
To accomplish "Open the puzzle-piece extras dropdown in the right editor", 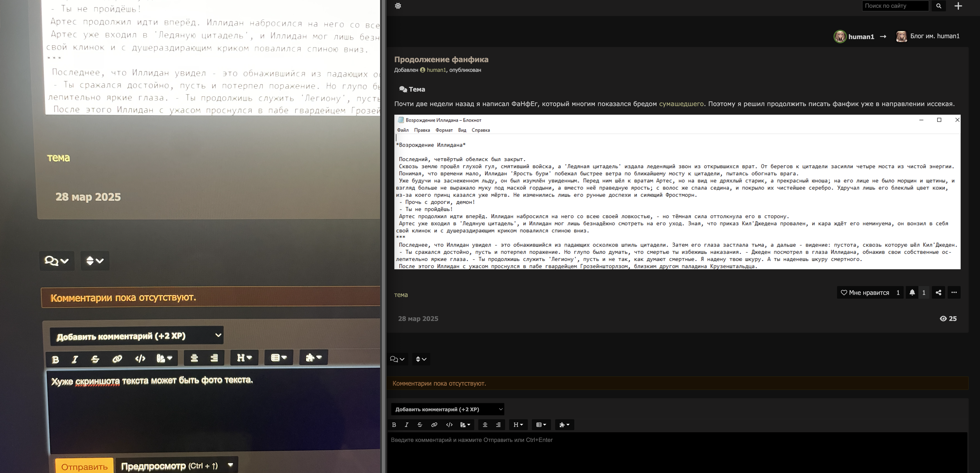I will click(564, 425).
